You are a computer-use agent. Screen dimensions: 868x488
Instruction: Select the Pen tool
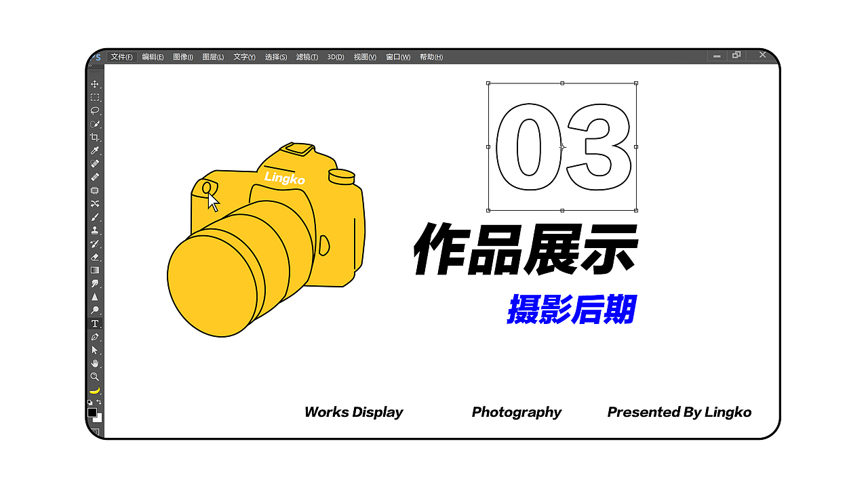pyautogui.click(x=95, y=337)
